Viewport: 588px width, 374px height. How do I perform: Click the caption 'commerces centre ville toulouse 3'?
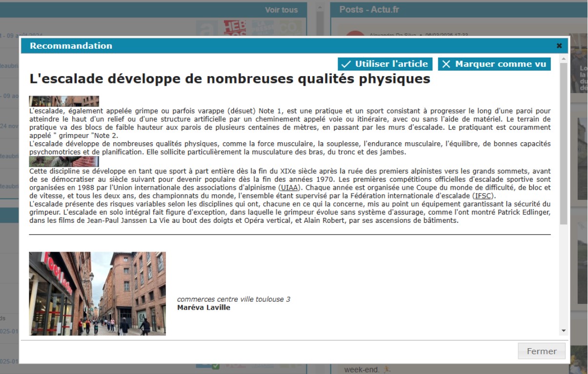pos(233,299)
